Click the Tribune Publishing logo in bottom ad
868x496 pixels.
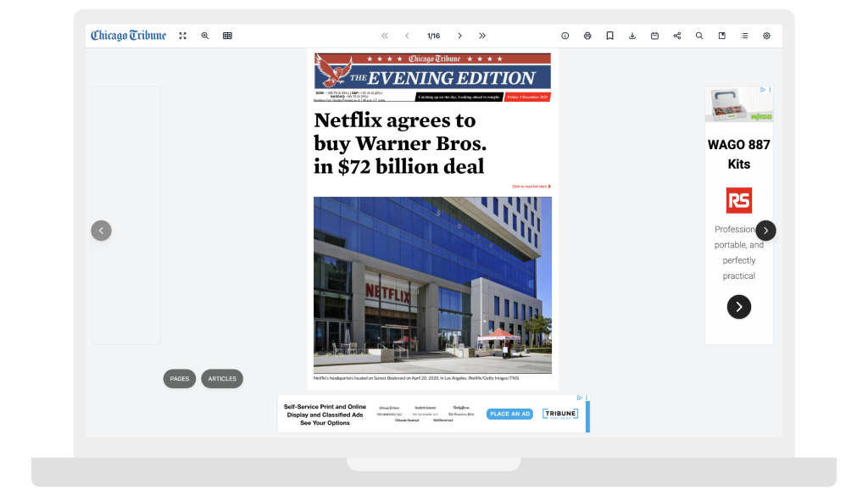[x=560, y=414]
